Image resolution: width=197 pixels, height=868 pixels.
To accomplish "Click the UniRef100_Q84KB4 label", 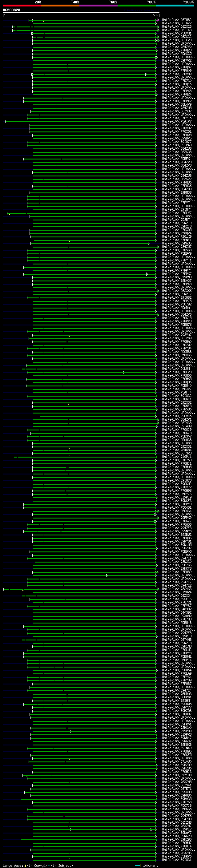I will 177,450.
